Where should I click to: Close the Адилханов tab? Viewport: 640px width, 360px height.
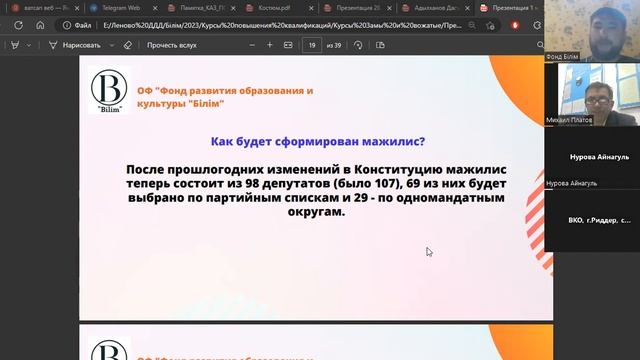[x=467, y=8]
